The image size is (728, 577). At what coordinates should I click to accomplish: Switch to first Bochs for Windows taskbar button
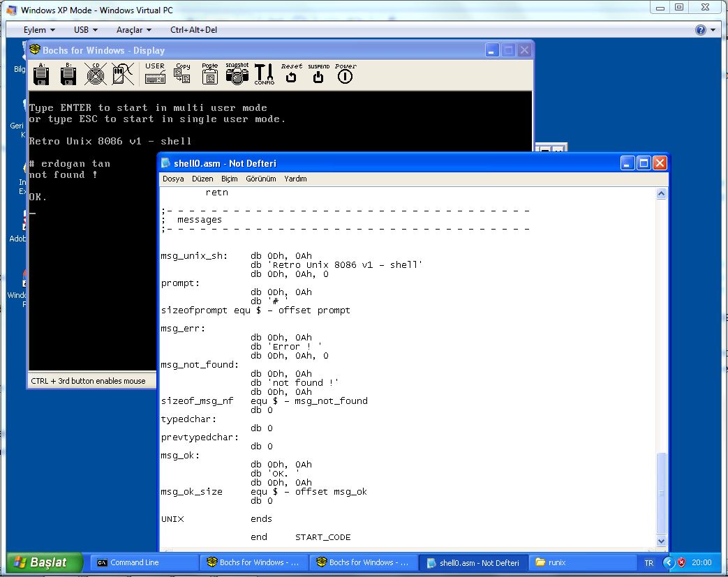(x=253, y=562)
